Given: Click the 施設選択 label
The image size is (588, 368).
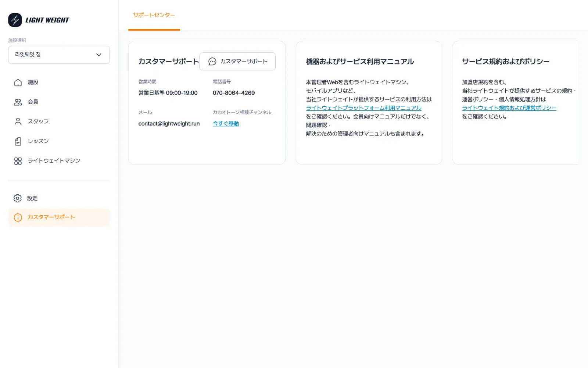Looking at the screenshot, I should 17,40.
